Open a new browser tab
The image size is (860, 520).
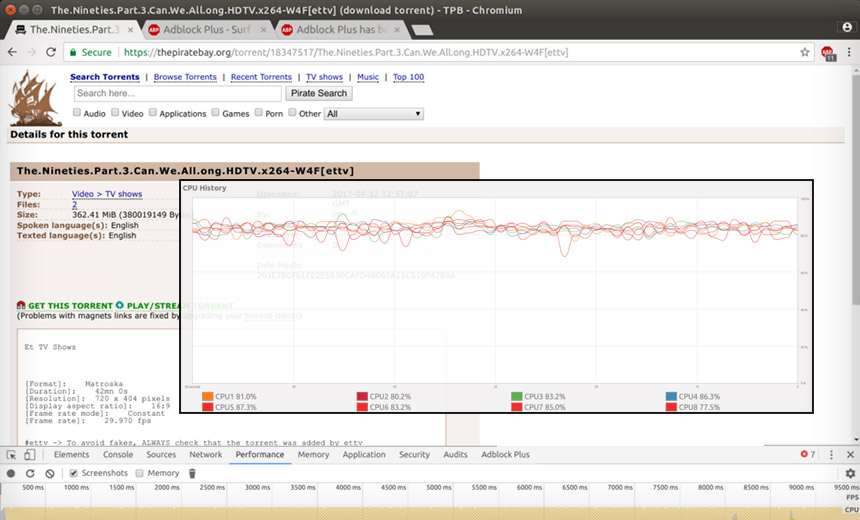(422, 30)
